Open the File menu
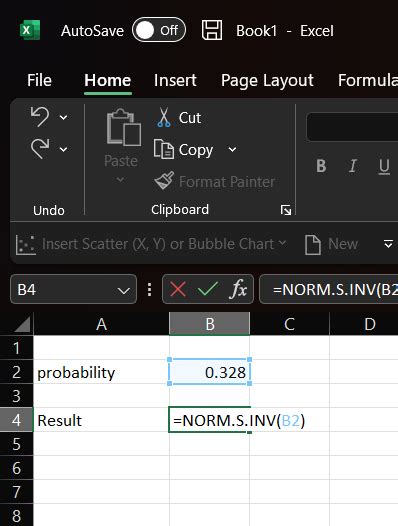The image size is (398, 526). pyautogui.click(x=39, y=80)
